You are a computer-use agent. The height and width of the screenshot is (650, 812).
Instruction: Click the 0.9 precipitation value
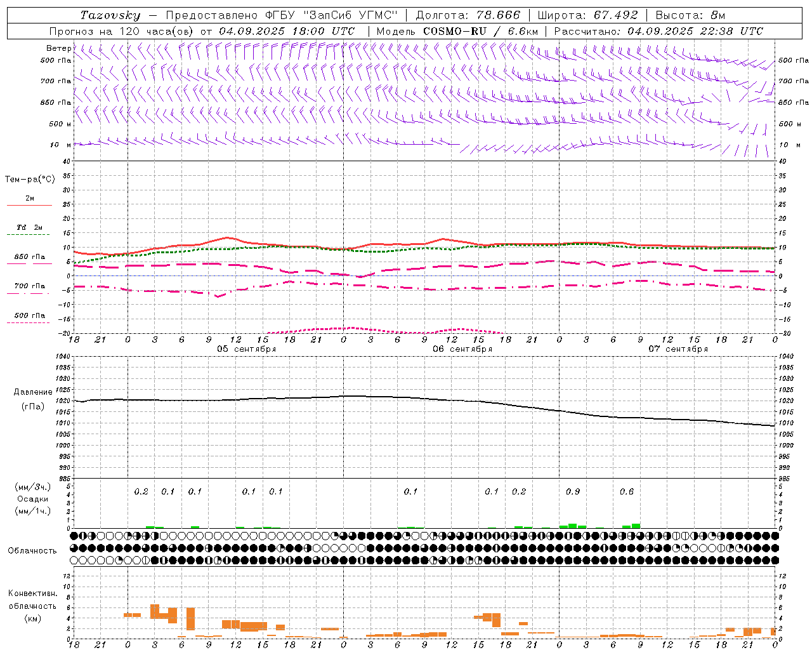click(573, 492)
